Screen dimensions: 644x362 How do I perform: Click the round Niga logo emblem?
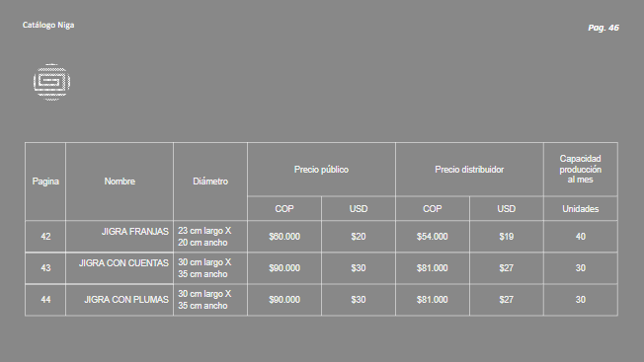coord(51,82)
